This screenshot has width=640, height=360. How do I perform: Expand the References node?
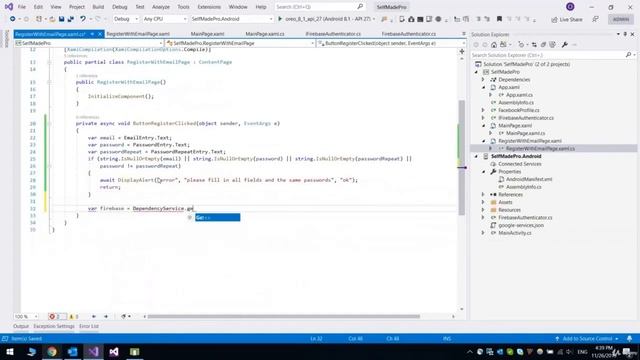(483, 195)
